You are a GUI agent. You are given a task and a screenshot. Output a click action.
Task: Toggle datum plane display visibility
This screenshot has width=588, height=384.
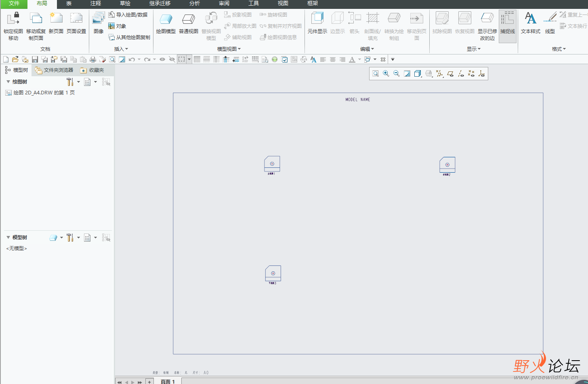point(450,73)
